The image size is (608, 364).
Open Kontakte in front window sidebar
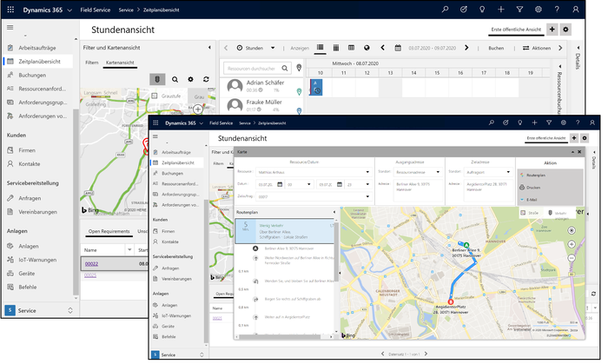click(170, 242)
